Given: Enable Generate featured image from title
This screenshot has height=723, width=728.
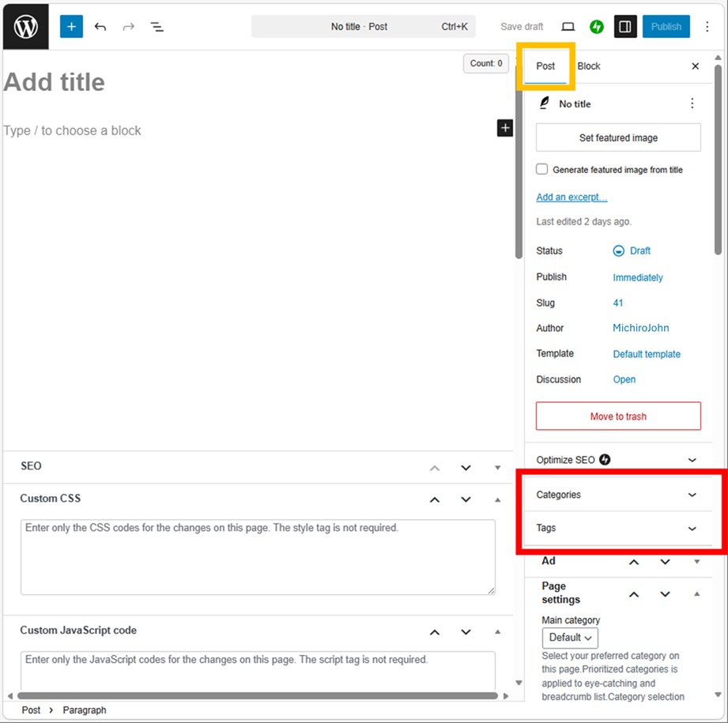Looking at the screenshot, I should point(542,169).
